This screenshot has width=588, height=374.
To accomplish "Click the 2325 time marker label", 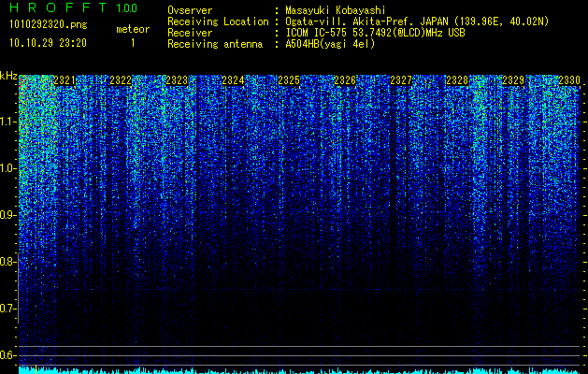I will [x=289, y=80].
